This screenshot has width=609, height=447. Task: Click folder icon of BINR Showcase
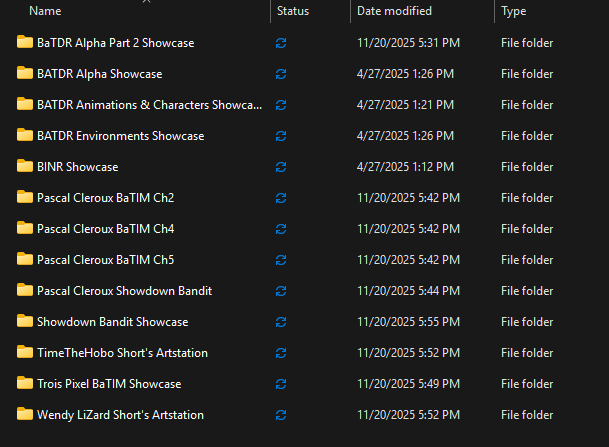pyautogui.click(x=25, y=167)
